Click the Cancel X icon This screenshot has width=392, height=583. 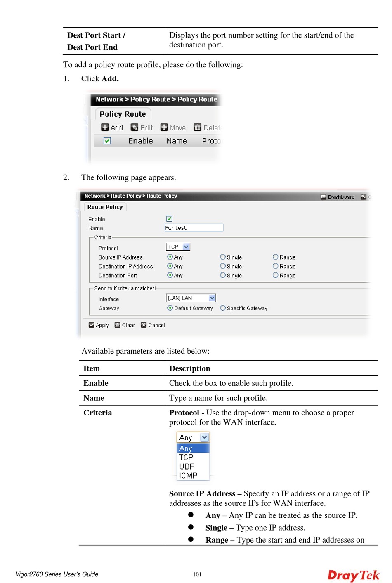click(144, 325)
